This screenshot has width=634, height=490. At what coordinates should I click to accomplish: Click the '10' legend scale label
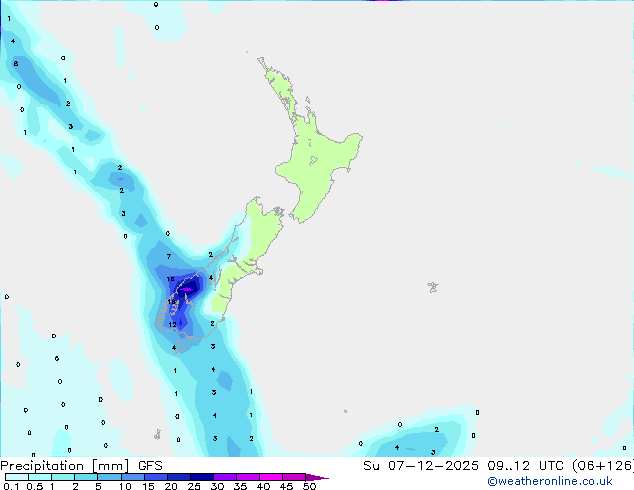click(x=125, y=486)
